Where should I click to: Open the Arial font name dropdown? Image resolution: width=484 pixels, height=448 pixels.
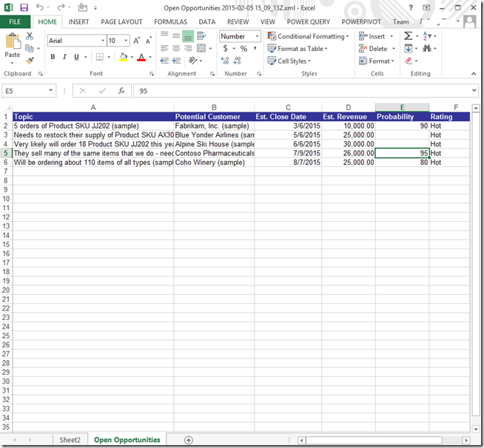pyautogui.click(x=103, y=41)
